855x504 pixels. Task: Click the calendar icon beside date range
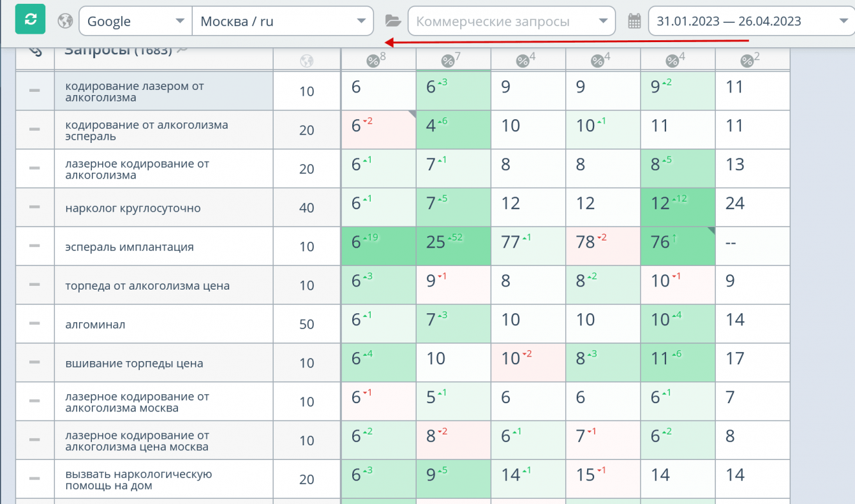pos(634,21)
